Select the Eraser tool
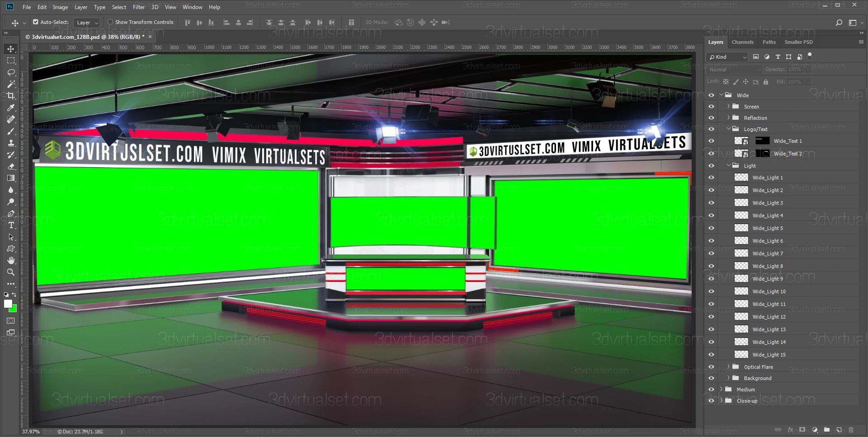Viewport: 868px width, 437px height. 11,166
